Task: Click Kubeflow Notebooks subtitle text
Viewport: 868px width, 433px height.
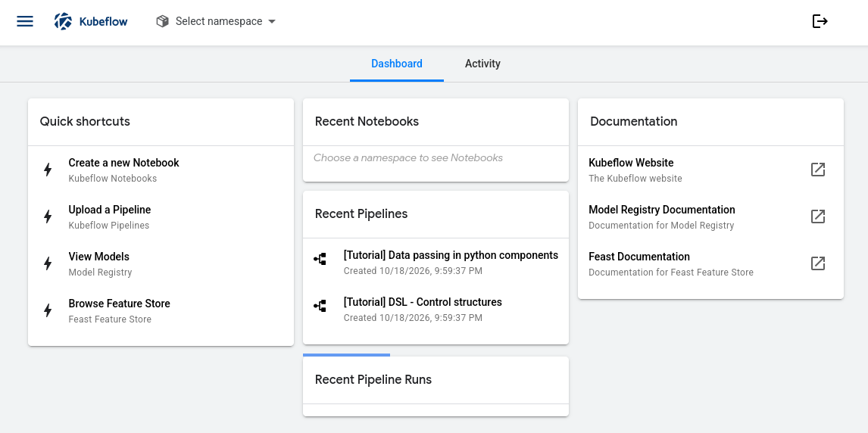Action: click(112, 179)
